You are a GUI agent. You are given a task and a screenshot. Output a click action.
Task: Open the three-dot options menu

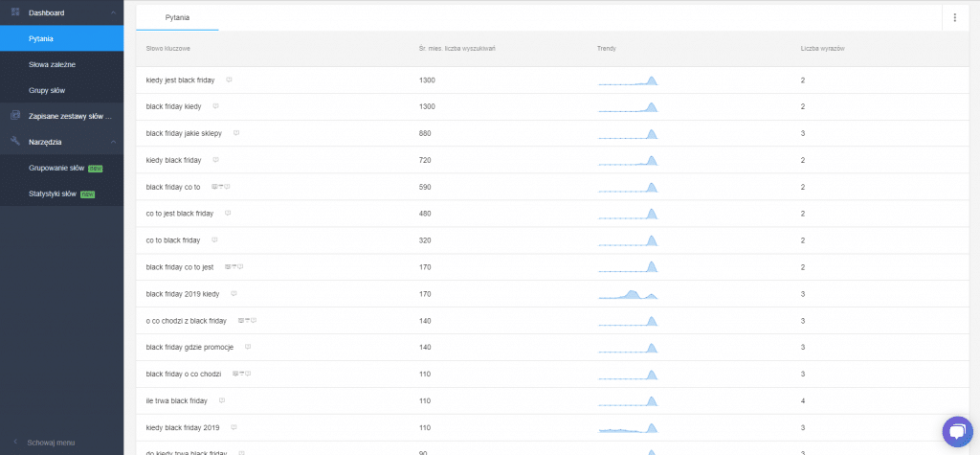[x=954, y=17]
